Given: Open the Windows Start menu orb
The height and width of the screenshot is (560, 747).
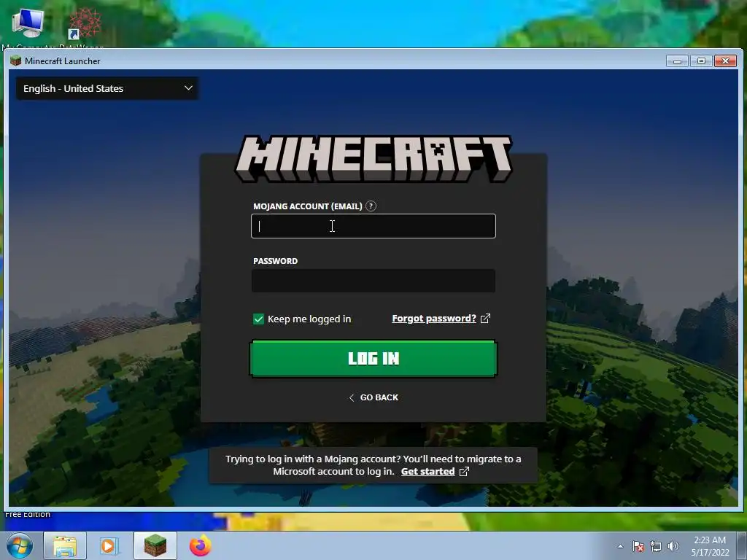Looking at the screenshot, I should click(x=19, y=545).
